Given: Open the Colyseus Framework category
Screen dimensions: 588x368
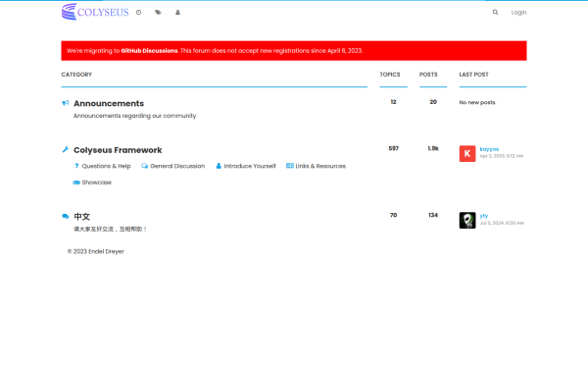Looking at the screenshot, I should [x=118, y=150].
